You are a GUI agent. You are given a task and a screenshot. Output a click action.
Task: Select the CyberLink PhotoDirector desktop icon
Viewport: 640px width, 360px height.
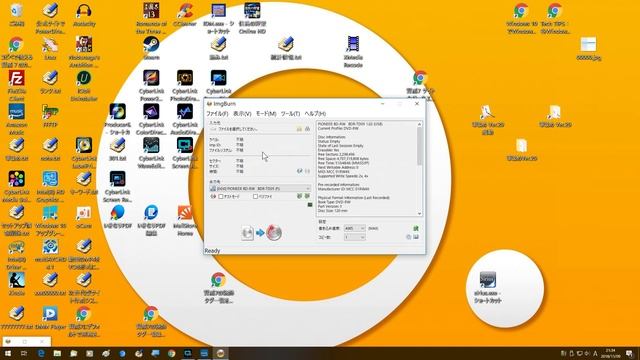[x=185, y=85]
